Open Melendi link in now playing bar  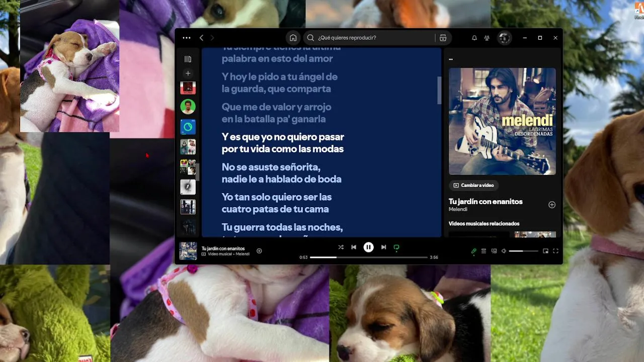pyautogui.click(x=243, y=254)
